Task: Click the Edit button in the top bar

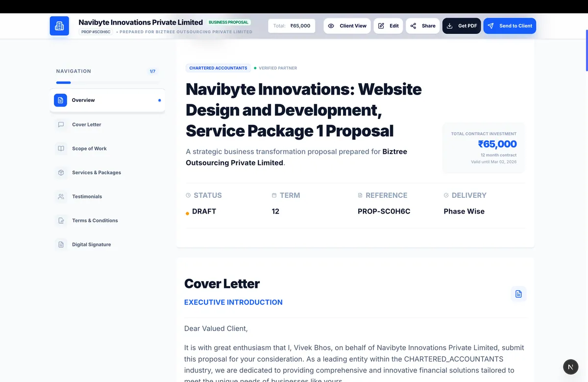Action: pos(388,25)
